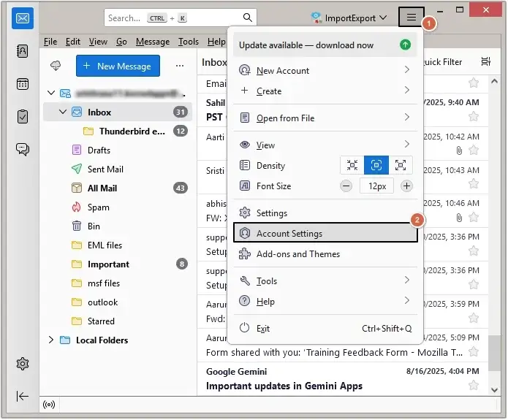Select Settings in app menu
Screen dimensions: 508x420
tap(325, 213)
